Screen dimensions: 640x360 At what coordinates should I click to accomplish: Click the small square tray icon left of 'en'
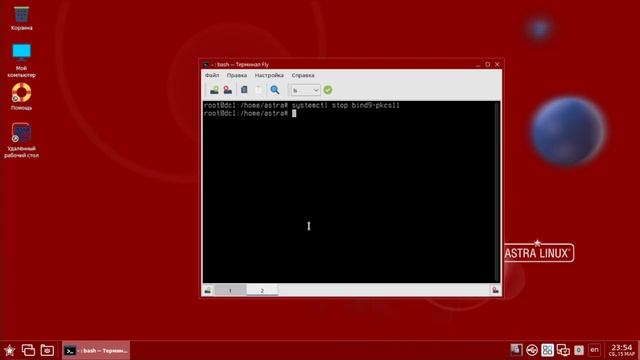point(579,350)
